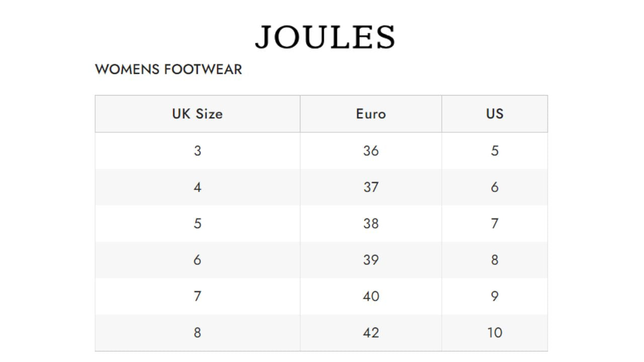
Task: Click the Euro size 37 cell
Action: [371, 187]
